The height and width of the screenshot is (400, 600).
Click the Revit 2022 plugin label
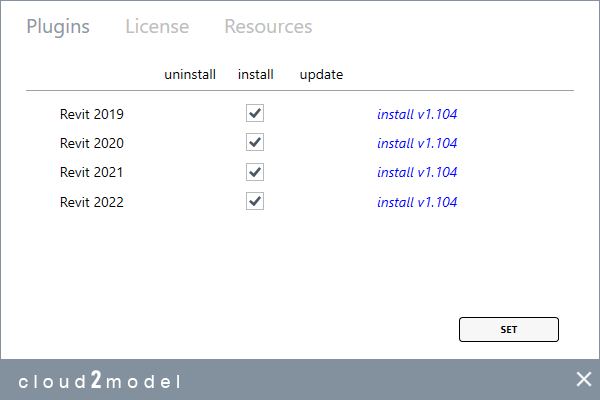(92, 202)
